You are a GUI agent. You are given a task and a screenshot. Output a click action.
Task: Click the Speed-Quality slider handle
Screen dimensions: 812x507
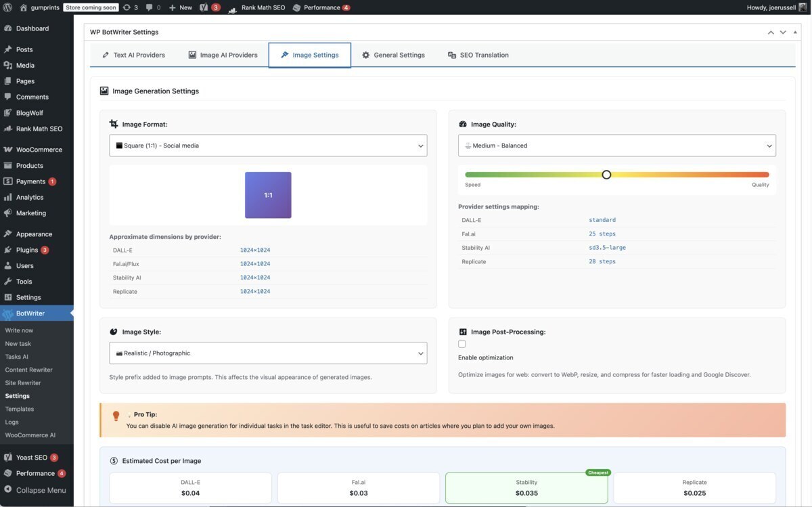point(606,174)
